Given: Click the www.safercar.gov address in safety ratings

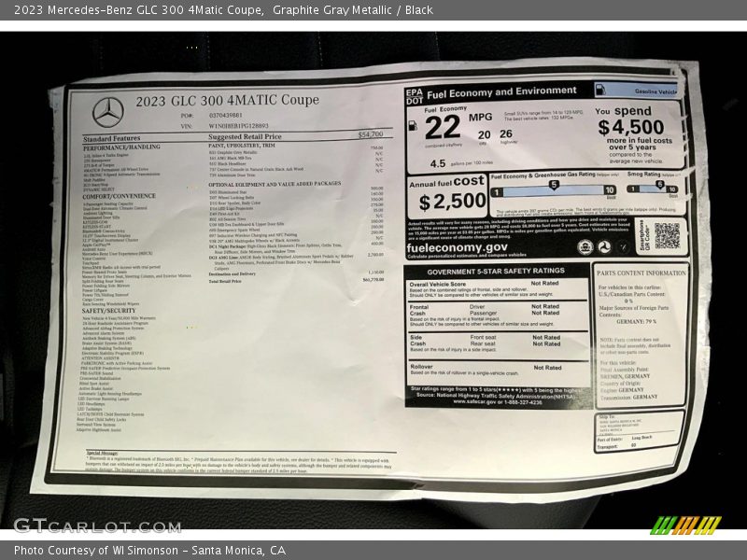Looking at the screenshot, I should pos(498,402).
